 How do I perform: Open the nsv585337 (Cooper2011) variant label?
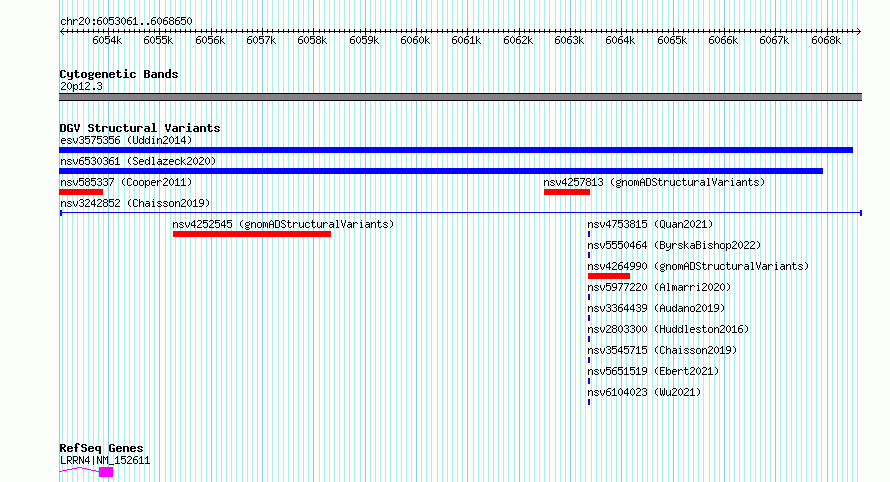[126, 182]
